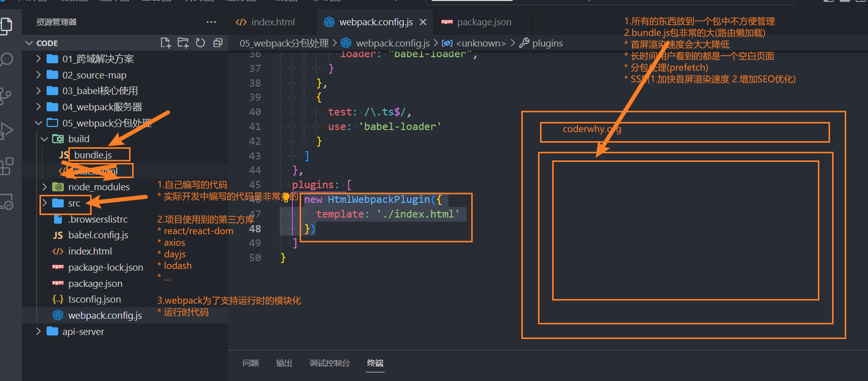This screenshot has width=868, height=381.
Task: Click the webpack.config.js breadcrumb
Action: (393, 43)
